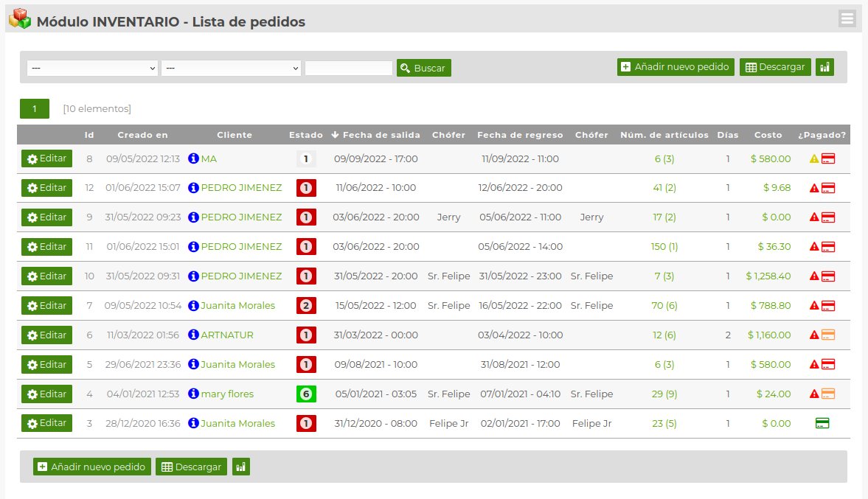Click the yellow warning triangle on order 8

click(816, 158)
